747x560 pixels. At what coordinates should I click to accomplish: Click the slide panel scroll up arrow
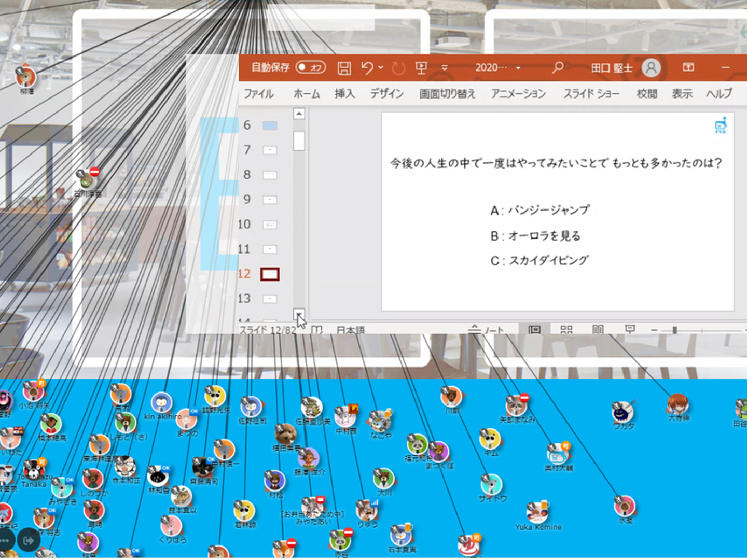[299, 114]
